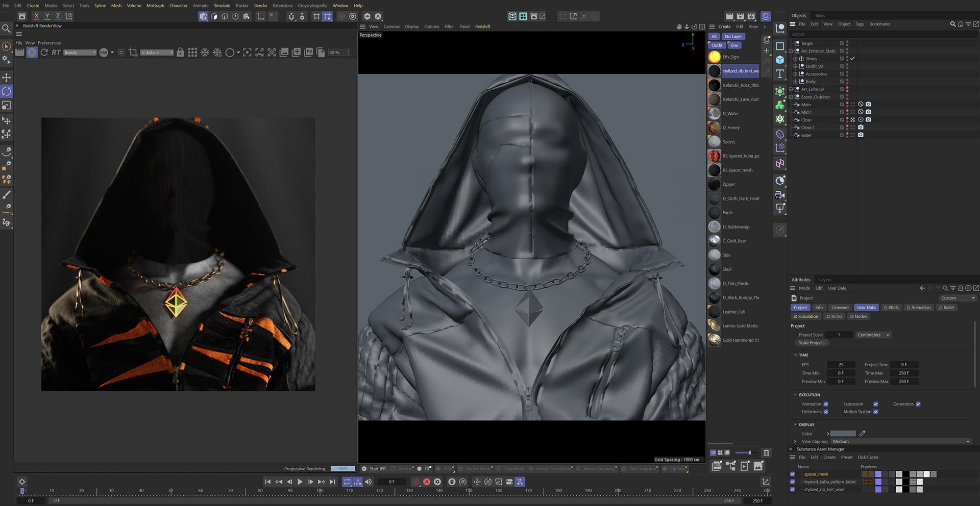Toggle Generators execution checkbox

(x=918, y=404)
